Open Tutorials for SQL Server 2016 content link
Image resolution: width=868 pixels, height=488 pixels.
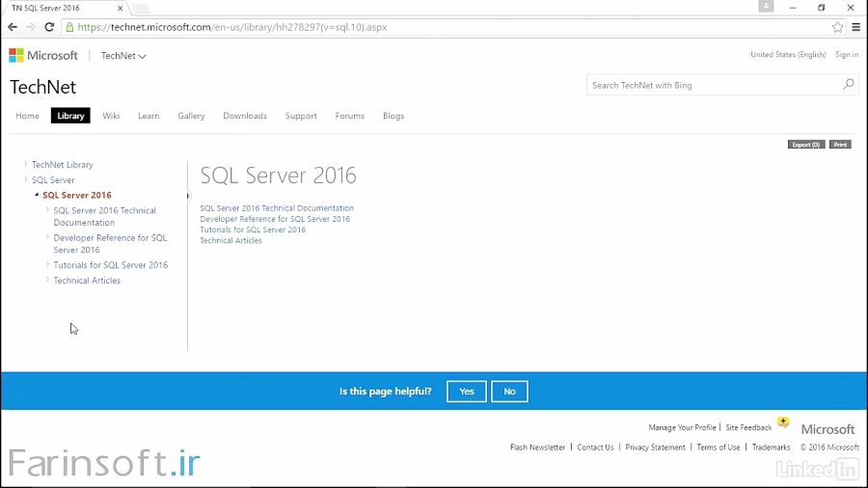click(x=253, y=230)
